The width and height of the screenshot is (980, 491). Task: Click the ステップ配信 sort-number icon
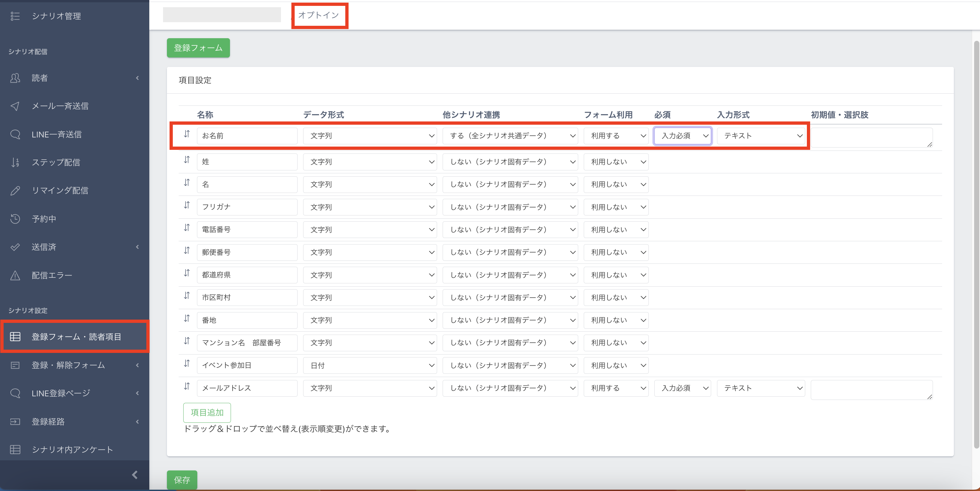[x=15, y=162]
